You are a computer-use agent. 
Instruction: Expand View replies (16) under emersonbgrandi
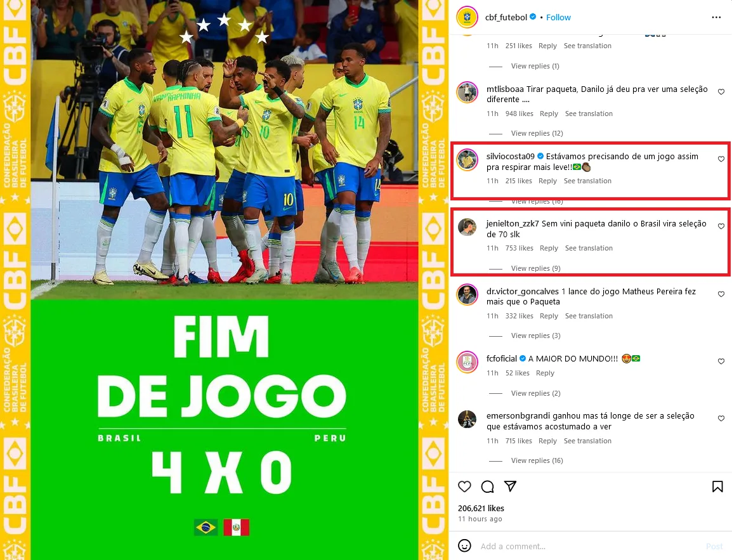pyautogui.click(x=537, y=460)
